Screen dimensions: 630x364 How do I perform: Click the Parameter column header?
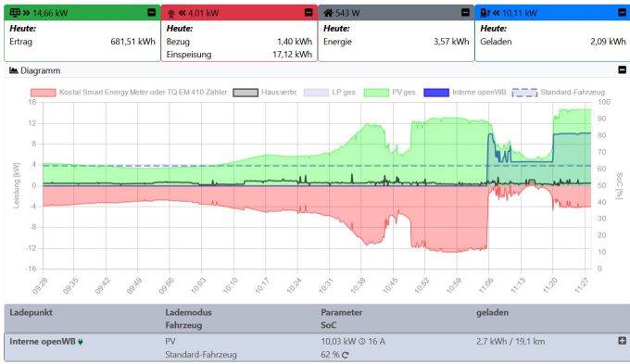(342, 312)
